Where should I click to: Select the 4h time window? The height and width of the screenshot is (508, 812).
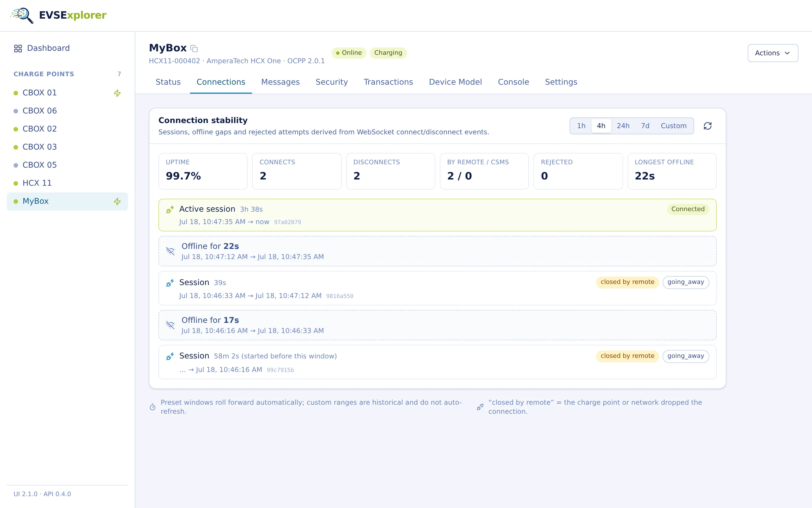601,126
